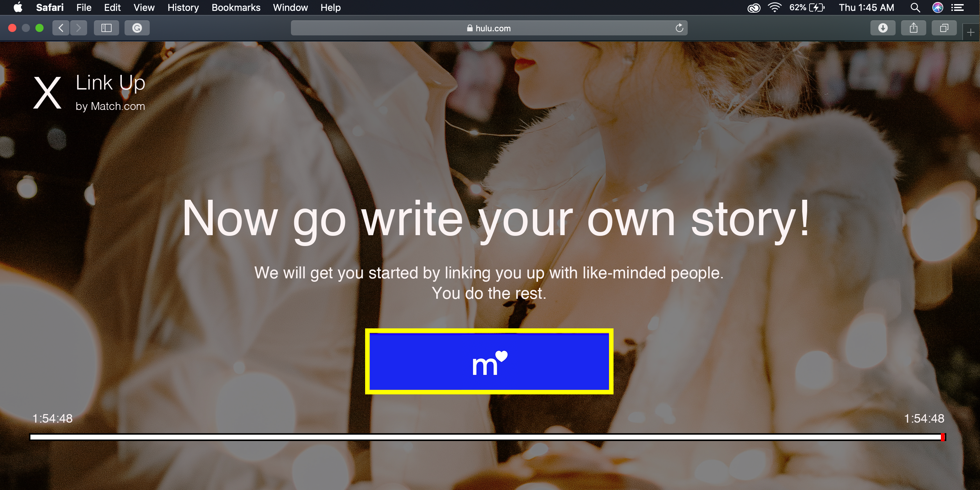Click the Safari back arrow
The image size is (980, 490).
pos(61,28)
